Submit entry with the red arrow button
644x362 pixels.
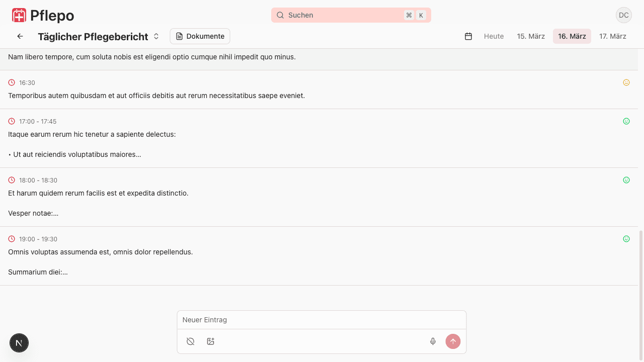(x=453, y=341)
